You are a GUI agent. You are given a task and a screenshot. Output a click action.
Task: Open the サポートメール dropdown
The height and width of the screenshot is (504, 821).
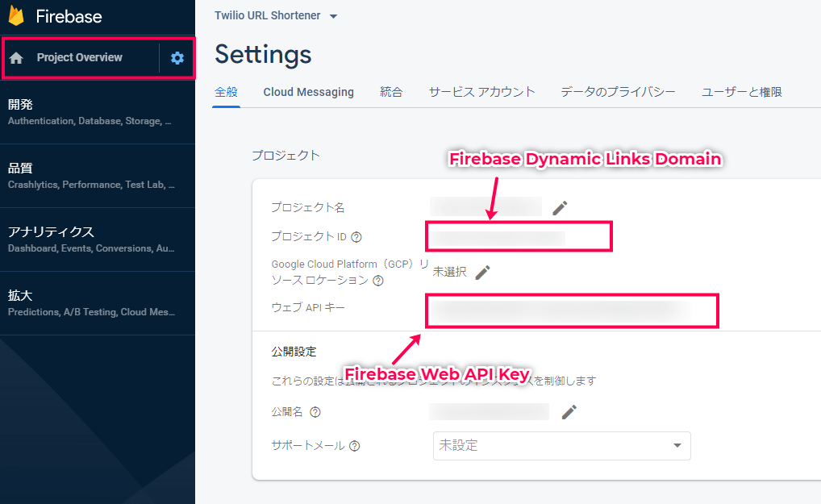pyautogui.click(x=562, y=446)
